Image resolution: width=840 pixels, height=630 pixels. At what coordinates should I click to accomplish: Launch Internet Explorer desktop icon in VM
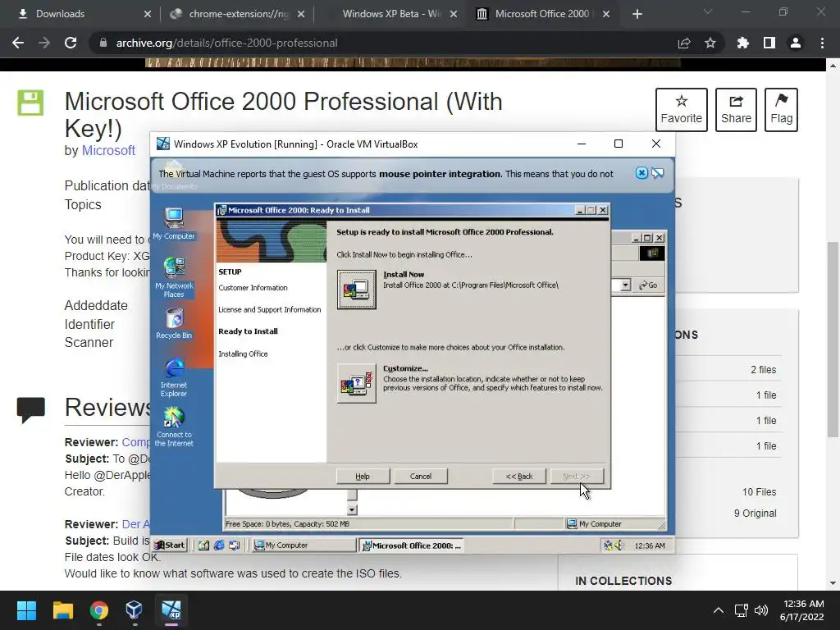click(174, 377)
